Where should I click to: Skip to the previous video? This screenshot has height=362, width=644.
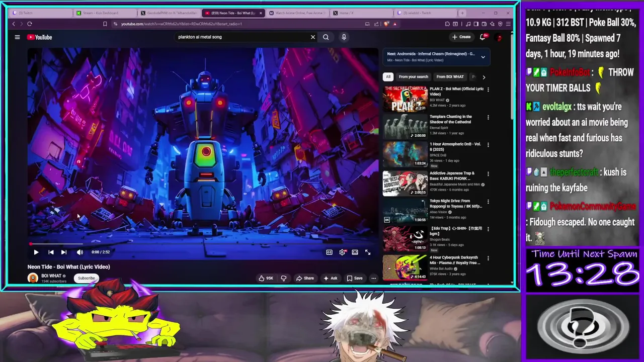(x=51, y=252)
